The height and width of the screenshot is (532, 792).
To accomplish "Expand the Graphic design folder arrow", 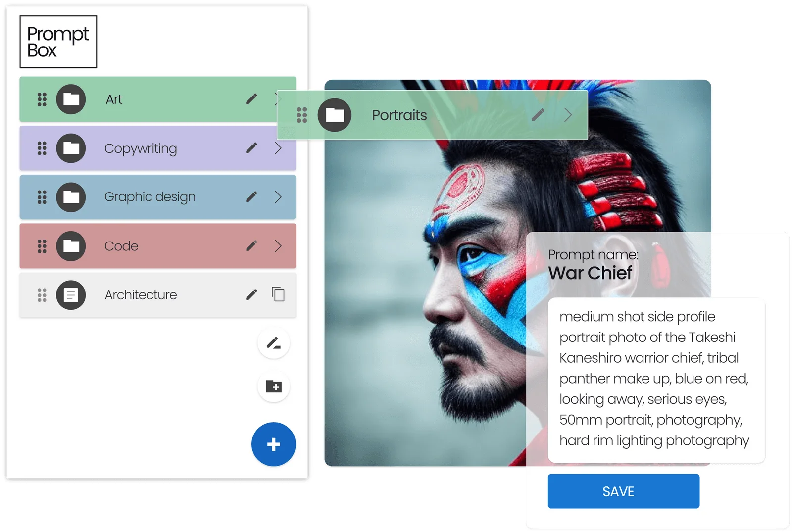I will pyautogui.click(x=278, y=197).
